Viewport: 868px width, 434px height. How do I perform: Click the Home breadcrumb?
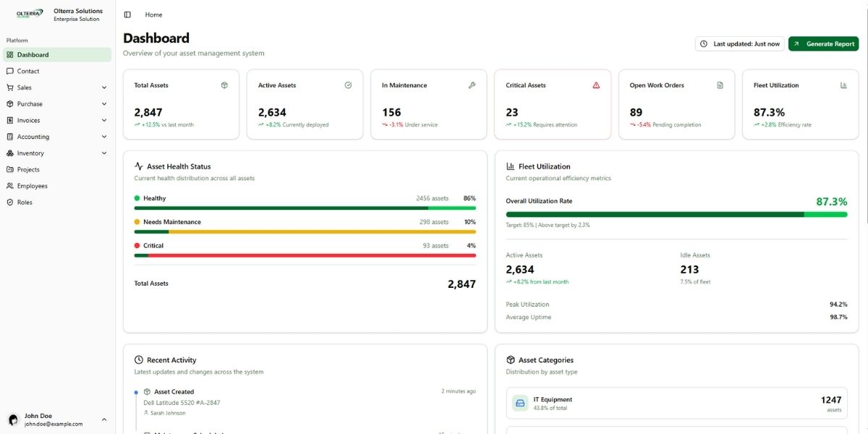(x=153, y=14)
